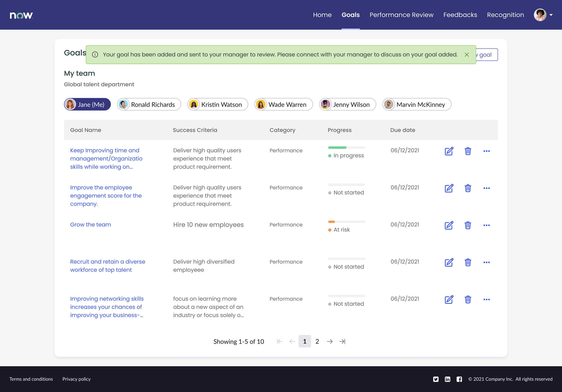Dismiss the green goal-added notification
Screen dimensions: 562x392
[x=466, y=55]
